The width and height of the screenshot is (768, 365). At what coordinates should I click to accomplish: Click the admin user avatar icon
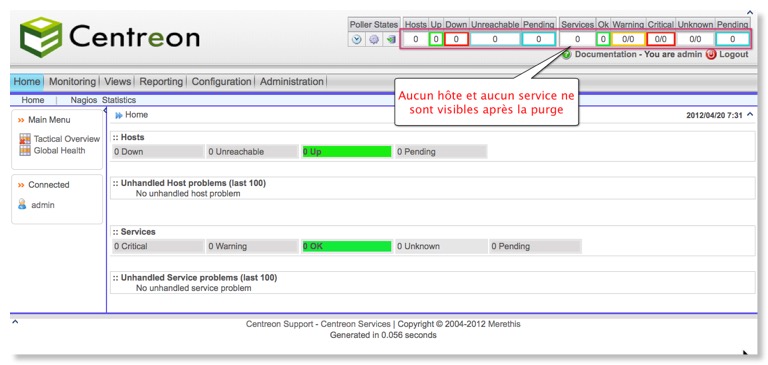coord(22,204)
